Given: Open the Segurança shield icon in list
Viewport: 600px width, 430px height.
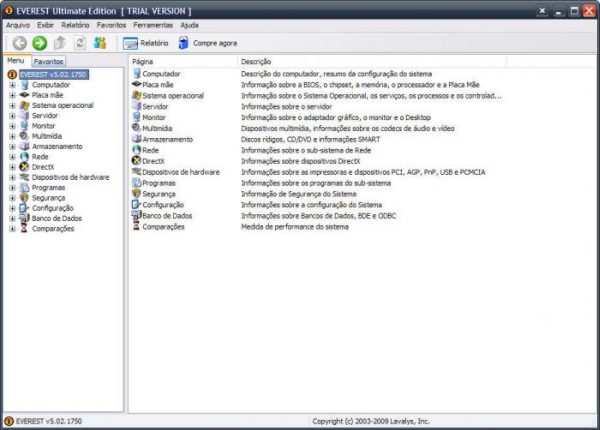Looking at the screenshot, I should tap(136, 194).
